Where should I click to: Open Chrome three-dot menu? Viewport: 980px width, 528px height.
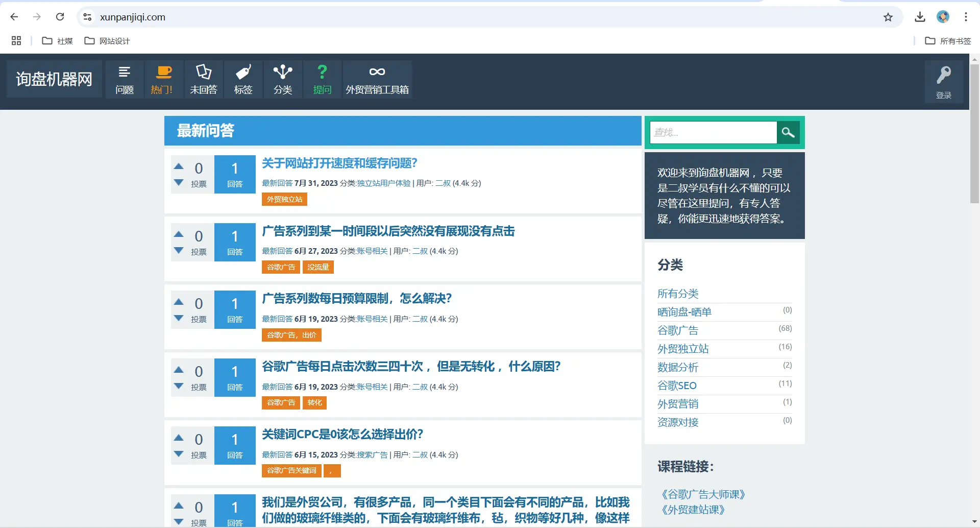pos(966,17)
